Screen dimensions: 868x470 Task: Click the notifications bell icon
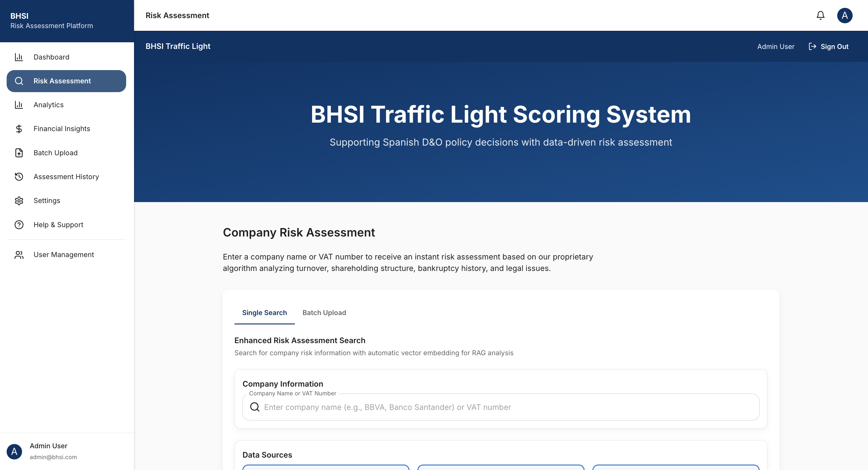tap(820, 15)
